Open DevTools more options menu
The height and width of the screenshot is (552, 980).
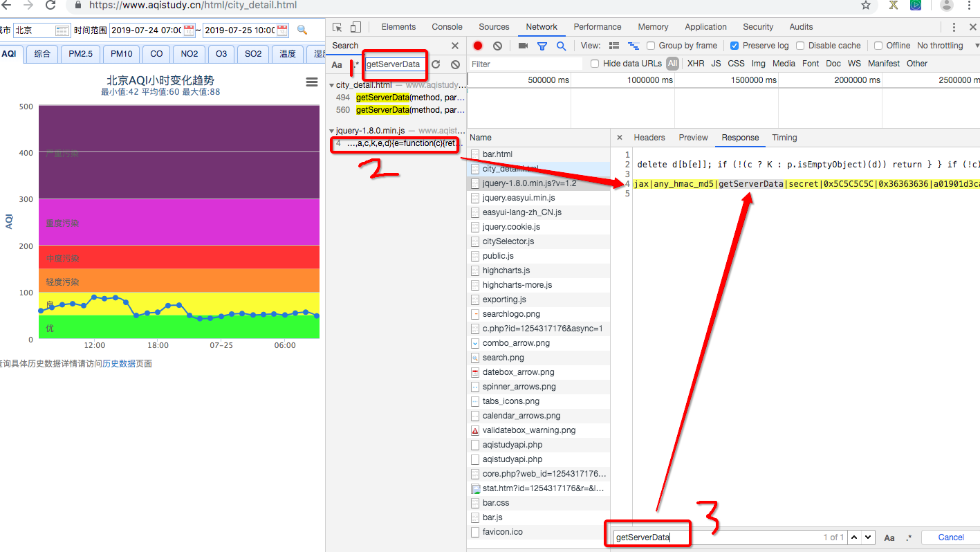954,27
